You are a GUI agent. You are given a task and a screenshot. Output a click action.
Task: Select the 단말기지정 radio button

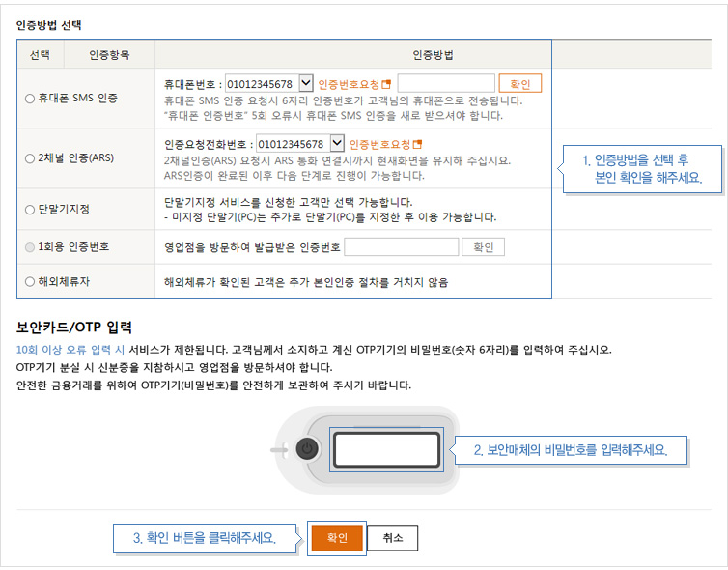point(30,209)
